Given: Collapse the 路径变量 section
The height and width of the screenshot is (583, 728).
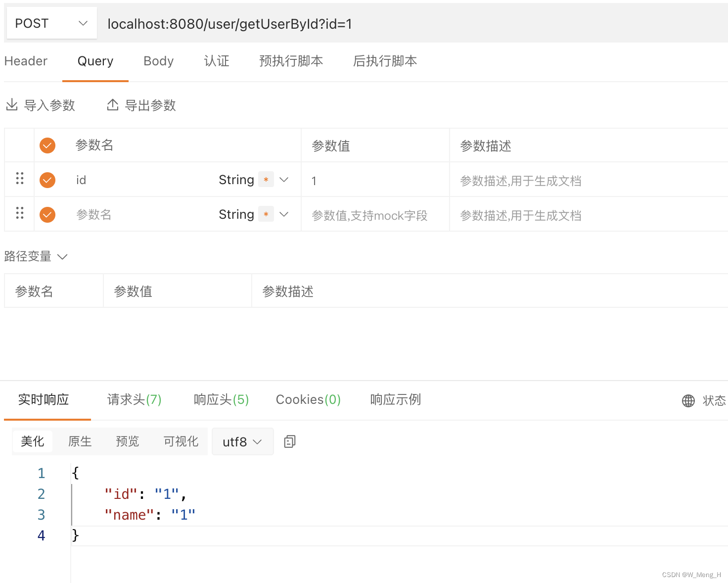Looking at the screenshot, I should click(36, 256).
